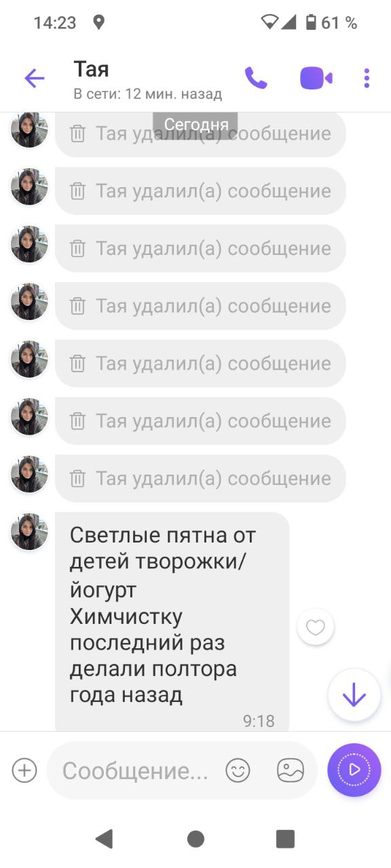Open the emoji sticker picker
Viewport: 391px width, 868px height.
(238, 770)
